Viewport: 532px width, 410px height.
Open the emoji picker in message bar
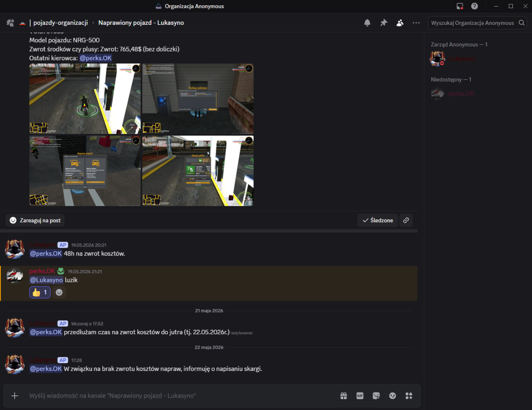pos(393,396)
